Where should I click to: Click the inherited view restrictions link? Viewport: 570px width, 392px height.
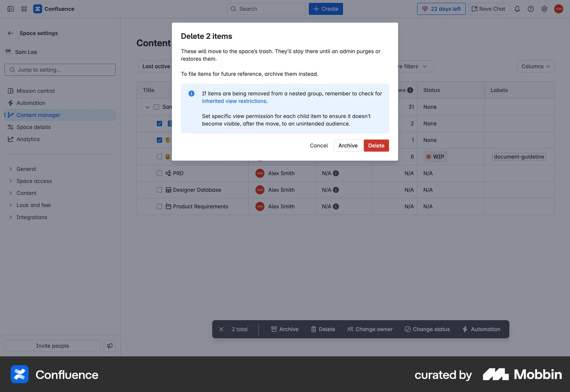234,101
